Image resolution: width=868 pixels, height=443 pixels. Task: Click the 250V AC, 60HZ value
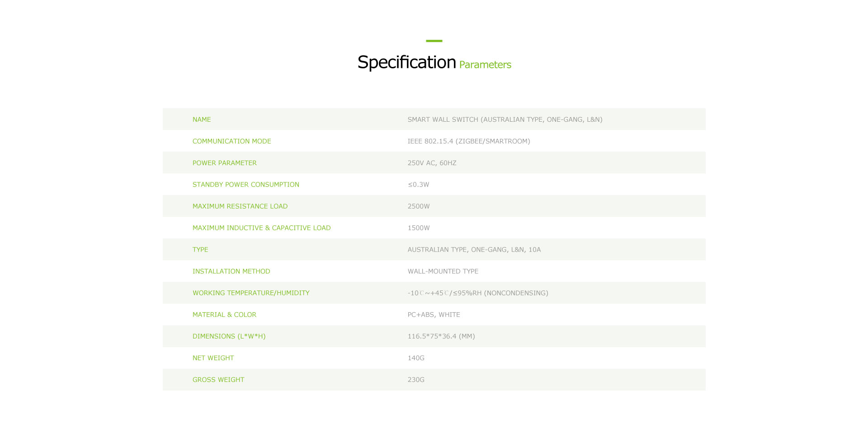432,163
